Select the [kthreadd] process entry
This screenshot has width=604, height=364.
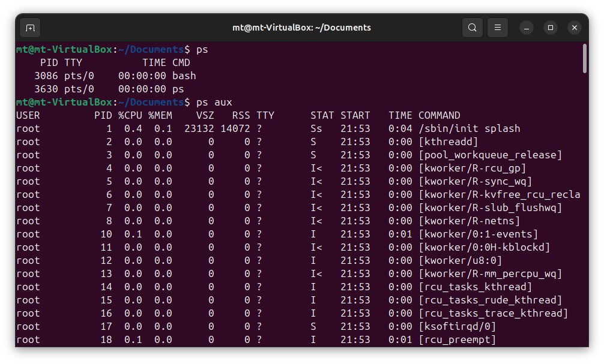[448, 142]
